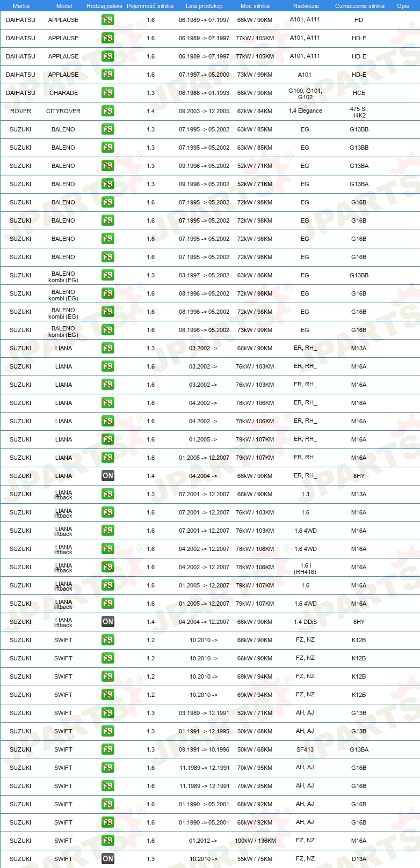Click power value 62kW / 84KM

pos(255,111)
